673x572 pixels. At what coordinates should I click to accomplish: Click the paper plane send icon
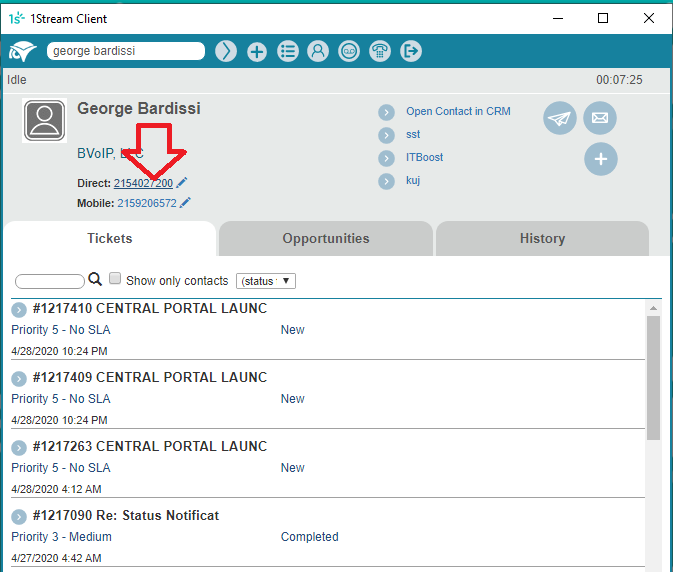[560, 118]
